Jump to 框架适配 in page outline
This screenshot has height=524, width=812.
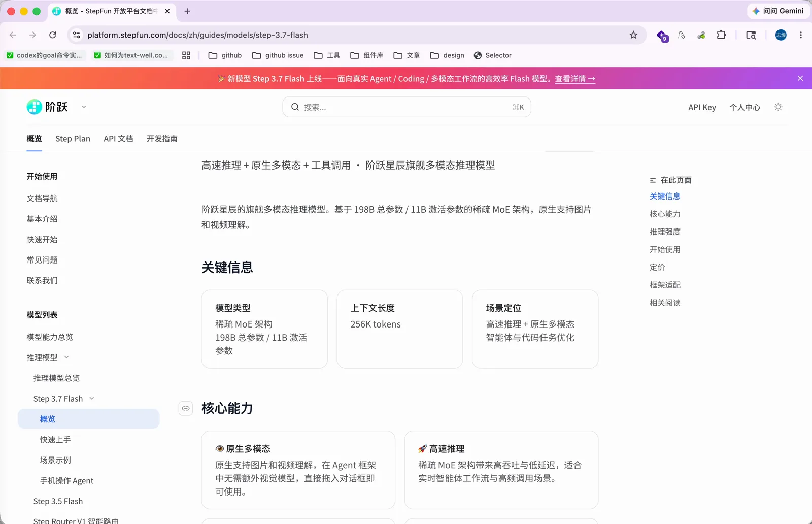(665, 285)
